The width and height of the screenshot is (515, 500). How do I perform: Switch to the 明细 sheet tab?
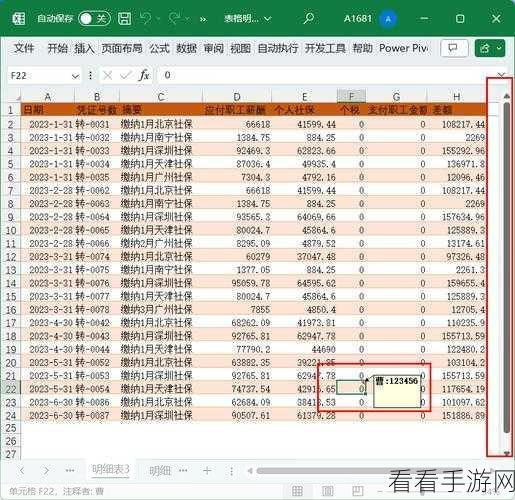point(160,471)
